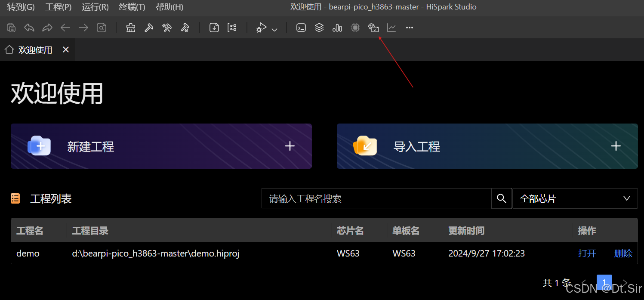The width and height of the screenshot is (644, 300).
Task: Start debugging with the bug-play icon
Action: pyautogui.click(x=262, y=28)
